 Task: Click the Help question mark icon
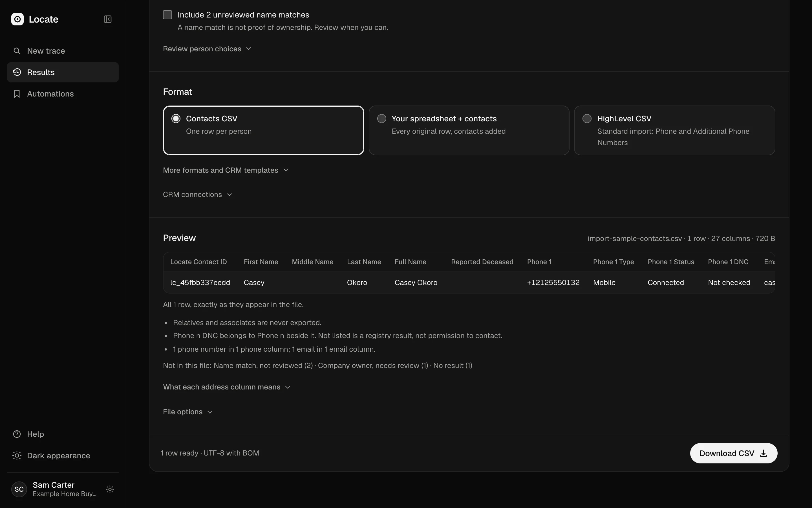click(17, 434)
